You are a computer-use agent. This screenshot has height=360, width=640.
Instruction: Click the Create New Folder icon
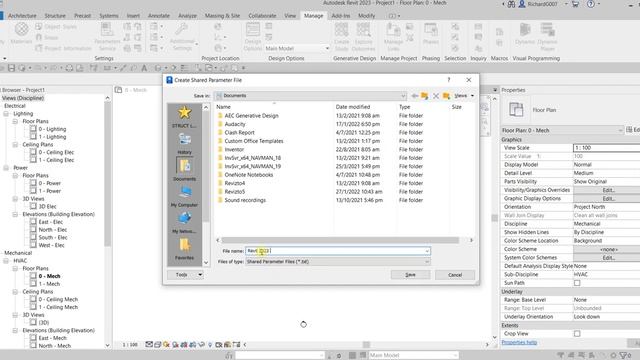tap(446, 96)
